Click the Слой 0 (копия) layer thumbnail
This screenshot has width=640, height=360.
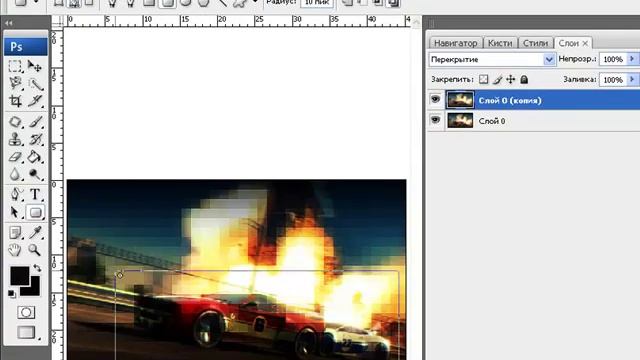point(460,100)
